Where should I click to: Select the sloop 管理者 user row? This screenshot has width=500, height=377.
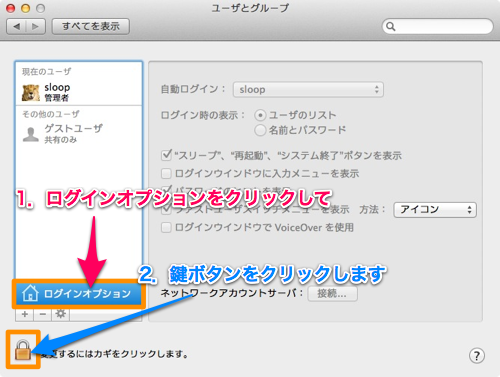[79, 92]
